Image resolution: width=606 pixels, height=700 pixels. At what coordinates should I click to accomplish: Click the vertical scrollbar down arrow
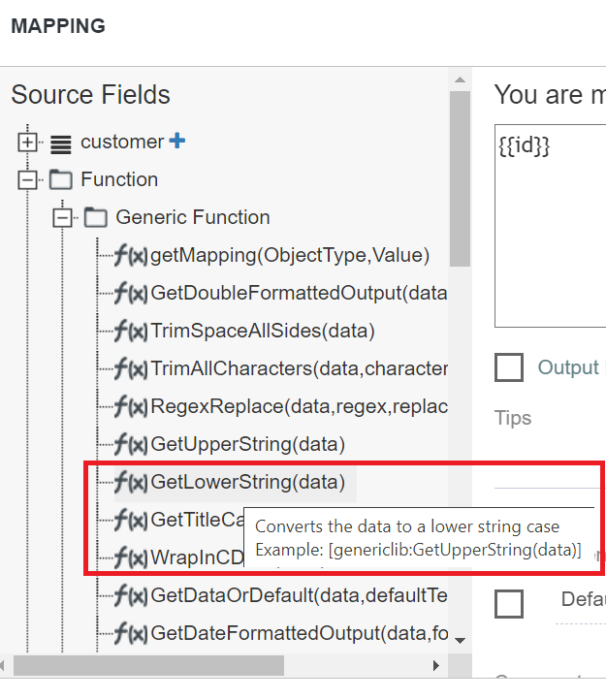click(x=460, y=641)
